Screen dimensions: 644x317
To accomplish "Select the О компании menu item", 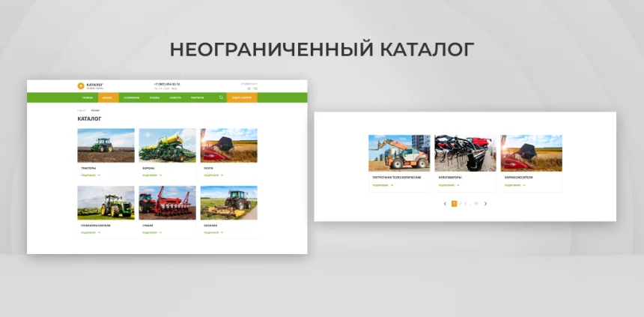I will (132, 97).
